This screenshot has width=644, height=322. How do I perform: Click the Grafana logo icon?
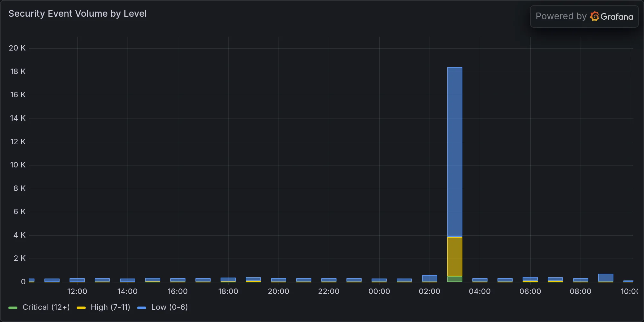tap(594, 16)
